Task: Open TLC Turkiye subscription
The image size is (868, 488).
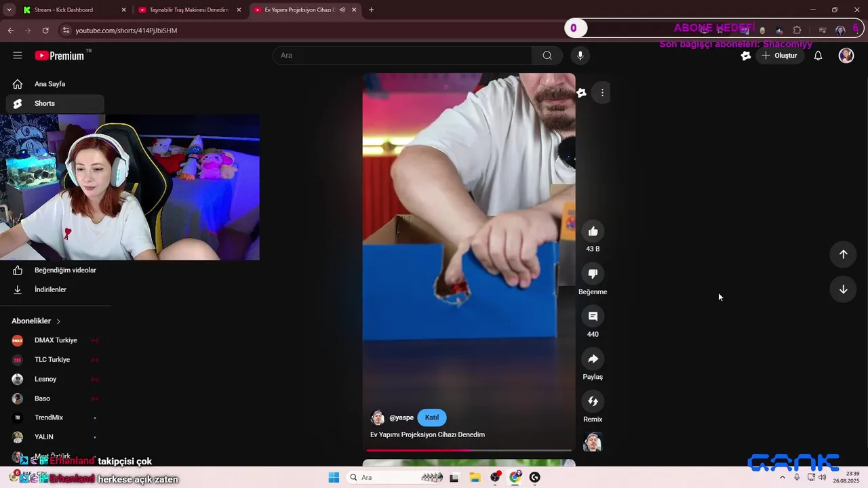Action: tap(55, 360)
